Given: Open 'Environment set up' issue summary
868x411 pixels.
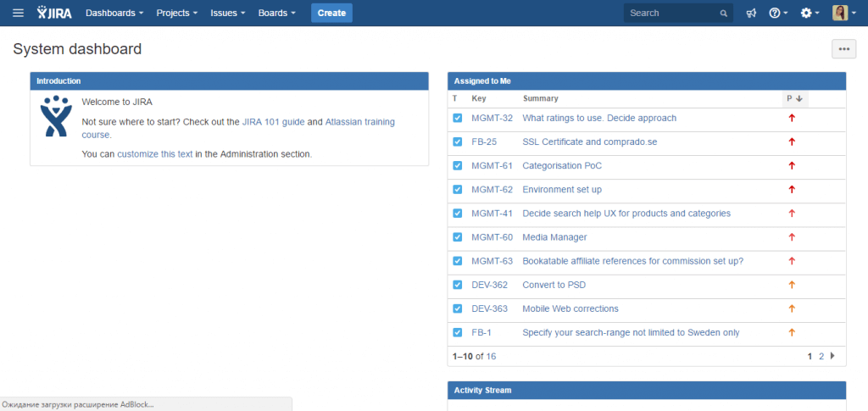Looking at the screenshot, I should [x=562, y=189].
